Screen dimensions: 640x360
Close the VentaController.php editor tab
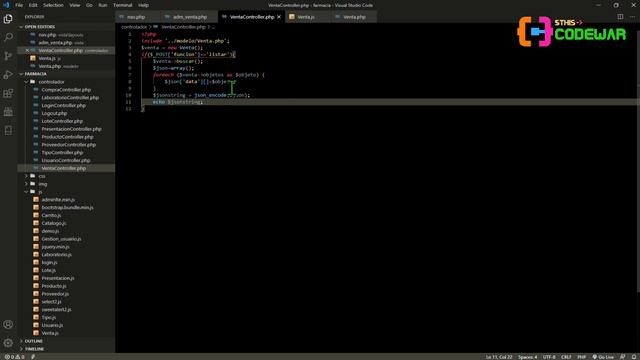pyautogui.click(x=279, y=17)
